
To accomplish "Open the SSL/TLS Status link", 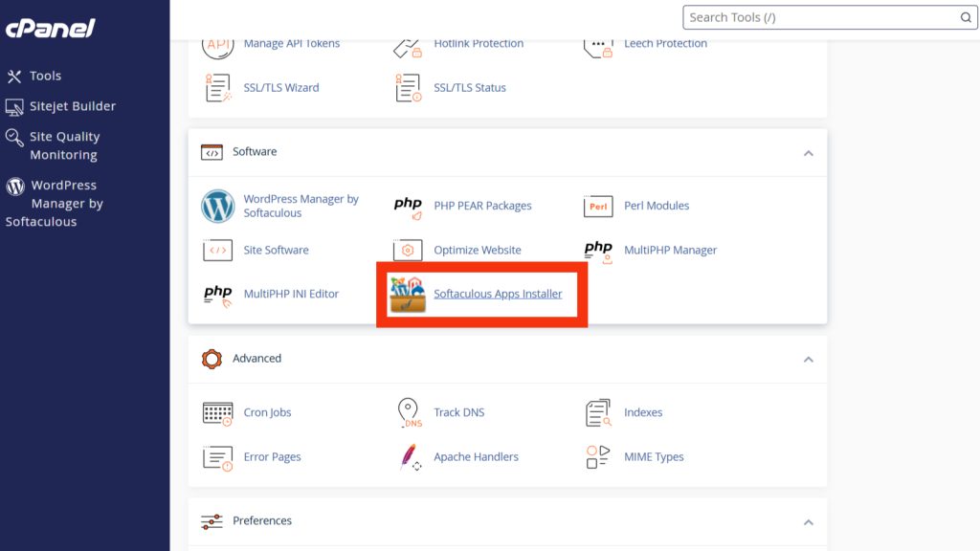I will tap(469, 88).
